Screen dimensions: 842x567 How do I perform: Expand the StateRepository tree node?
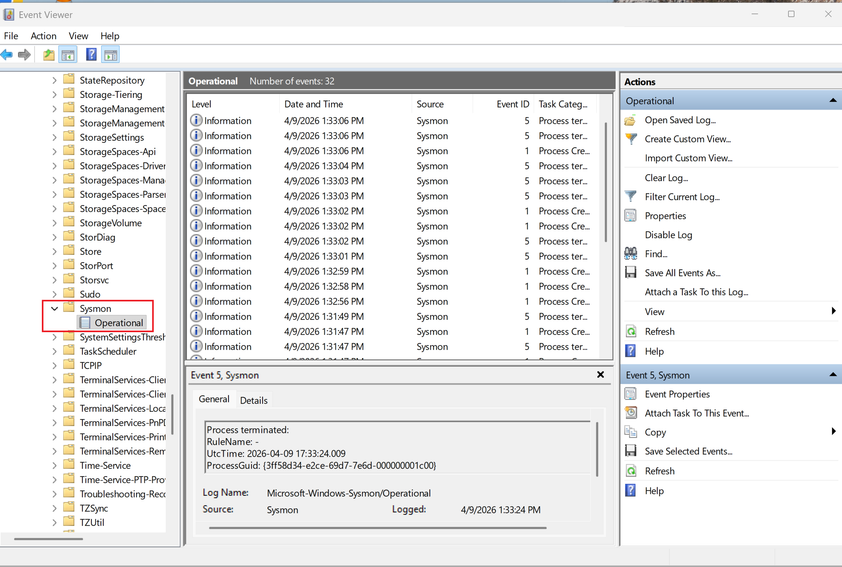tap(54, 80)
